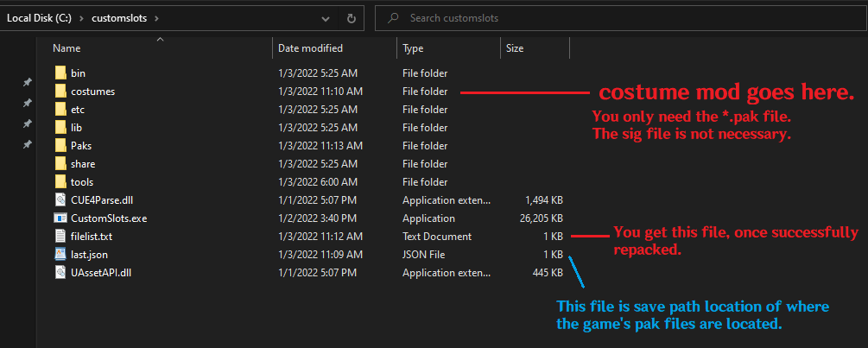Select the CustomSlots.exe file name
The height and width of the screenshot is (348, 868).
[x=109, y=218]
